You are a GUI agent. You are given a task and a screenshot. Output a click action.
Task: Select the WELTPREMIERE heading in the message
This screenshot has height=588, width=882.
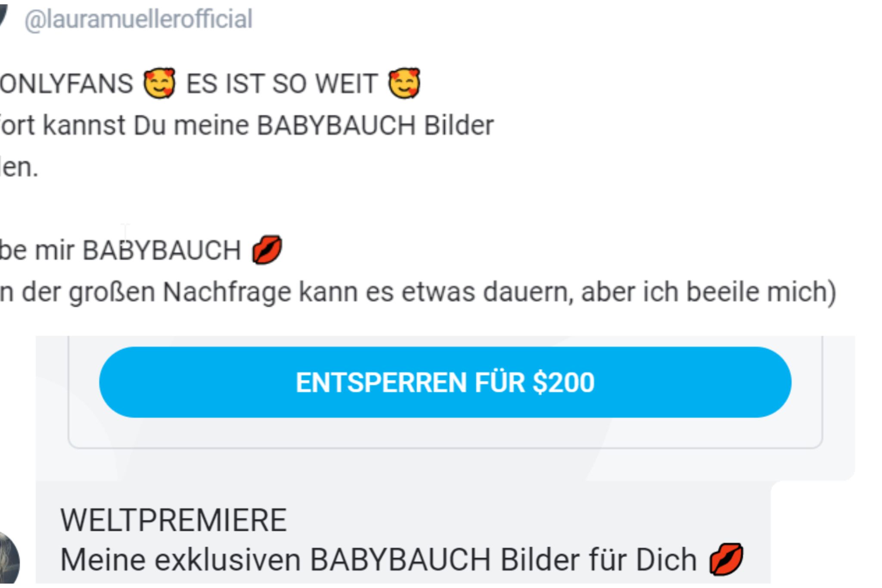(x=174, y=520)
